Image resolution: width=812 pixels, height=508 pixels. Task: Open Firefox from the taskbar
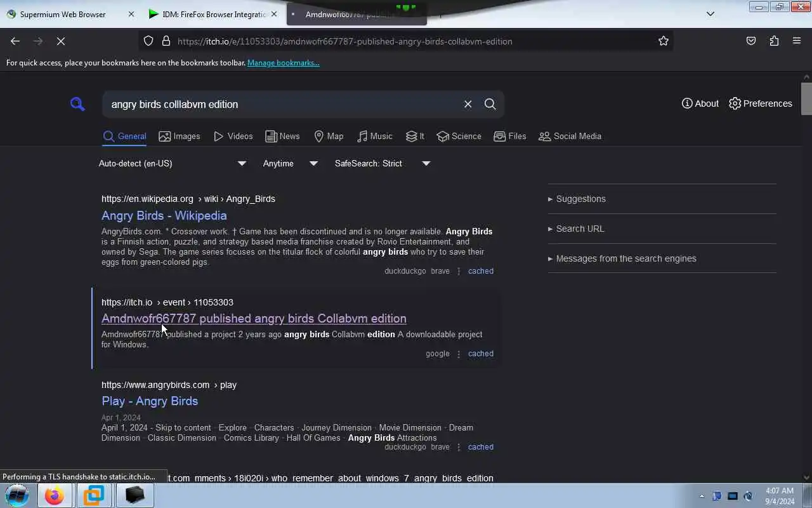tap(54, 495)
